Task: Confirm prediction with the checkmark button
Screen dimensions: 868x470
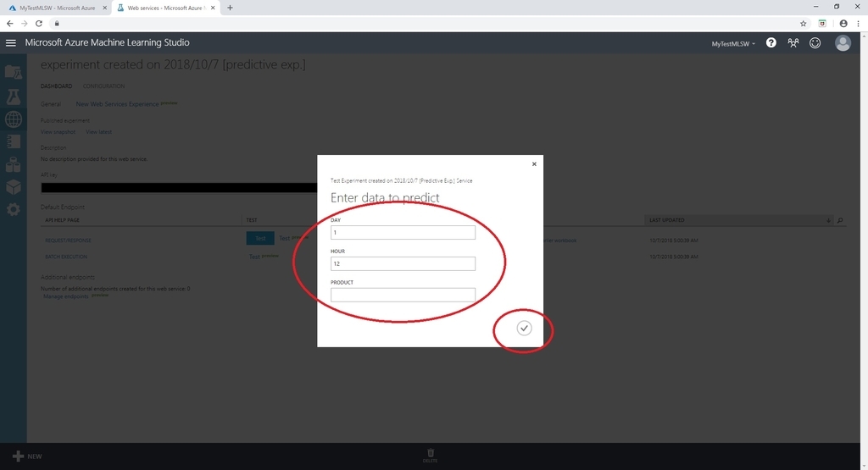Action: (x=524, y=329)
